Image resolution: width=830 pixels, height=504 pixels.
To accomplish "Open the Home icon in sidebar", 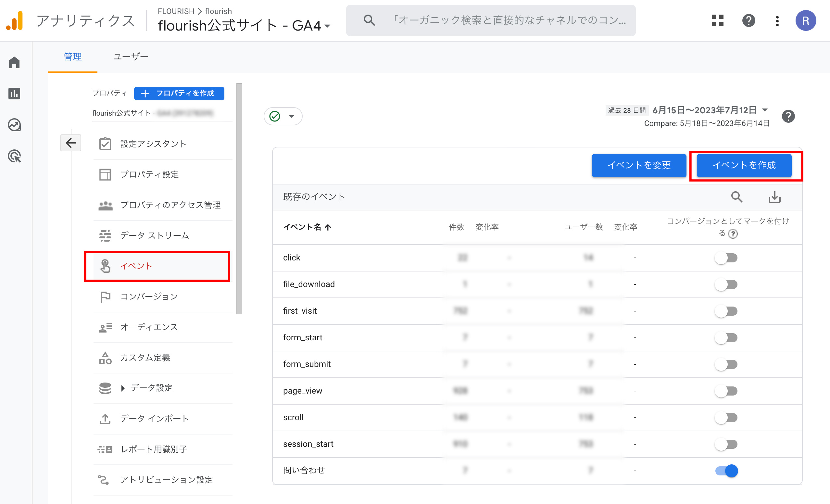I will click(x=15, y=62).
